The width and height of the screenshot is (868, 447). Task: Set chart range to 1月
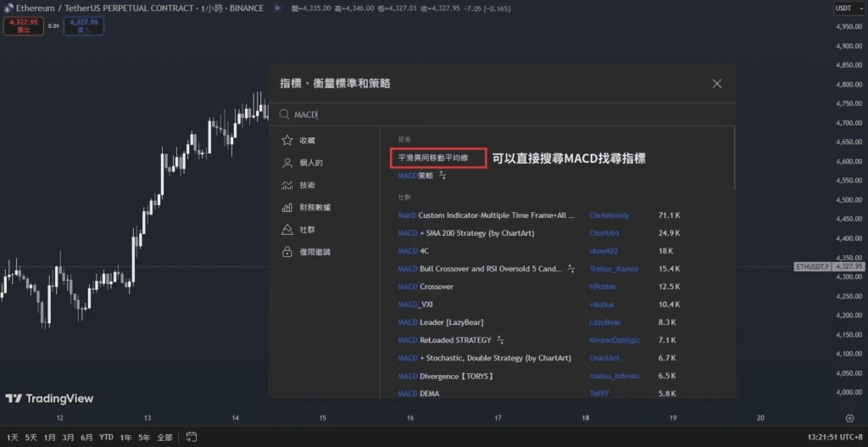pos(50,438)
